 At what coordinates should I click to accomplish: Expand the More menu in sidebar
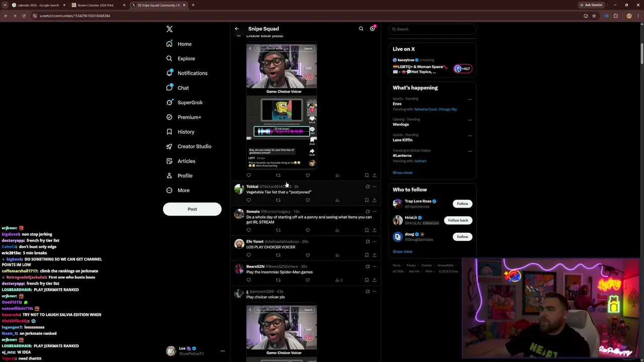(x=178, y=190)
